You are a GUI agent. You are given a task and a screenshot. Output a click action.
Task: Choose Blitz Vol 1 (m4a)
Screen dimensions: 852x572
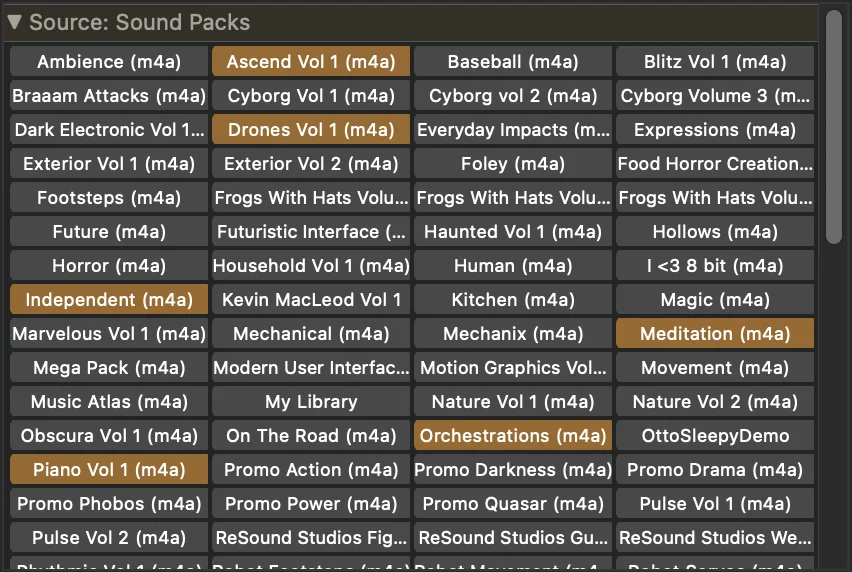715,61
